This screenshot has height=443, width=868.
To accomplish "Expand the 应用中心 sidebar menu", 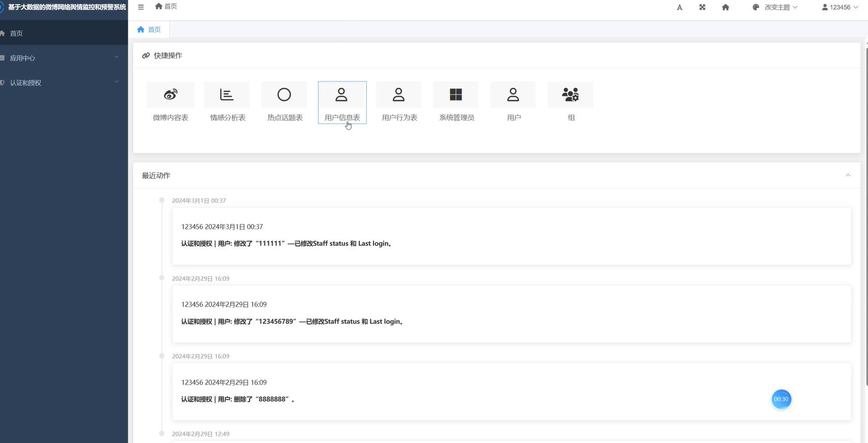I will pos(64,58).
